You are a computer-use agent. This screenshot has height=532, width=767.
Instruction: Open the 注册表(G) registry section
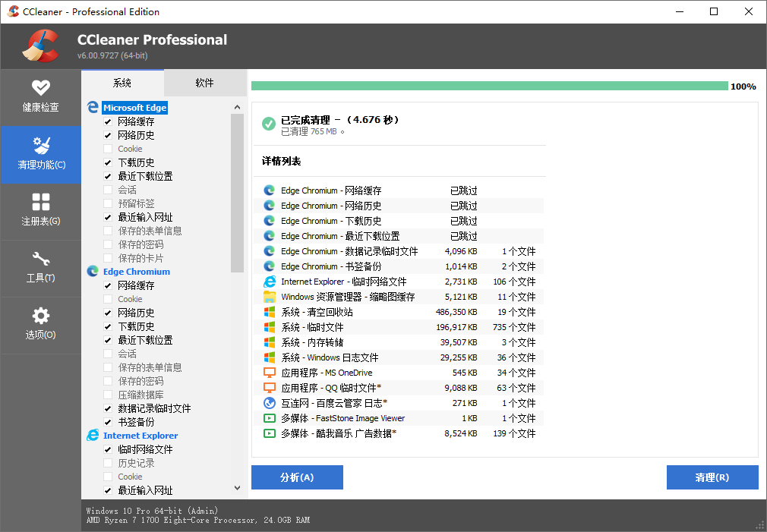(x=40, y=211)
